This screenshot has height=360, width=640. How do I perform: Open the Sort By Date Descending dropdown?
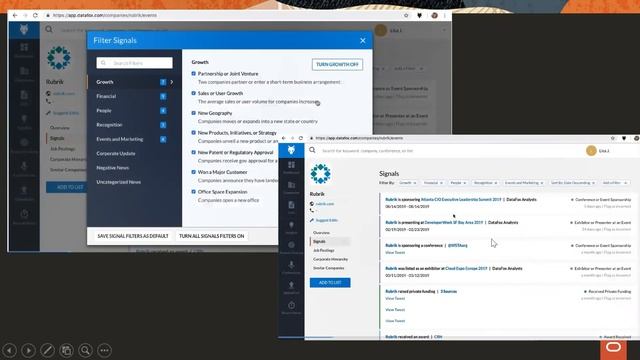[573, 183]
